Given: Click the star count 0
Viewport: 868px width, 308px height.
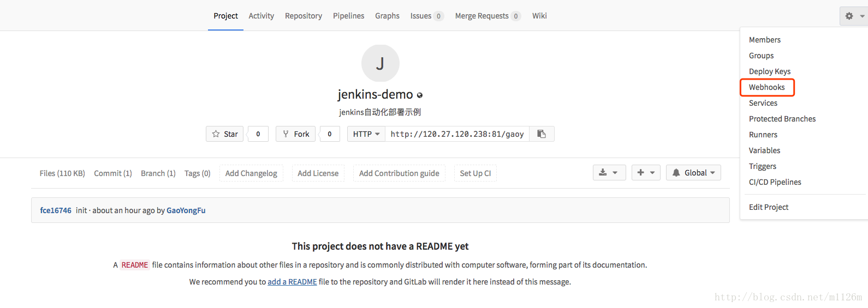Looking at the screenshot, I should tap(258, 134).
